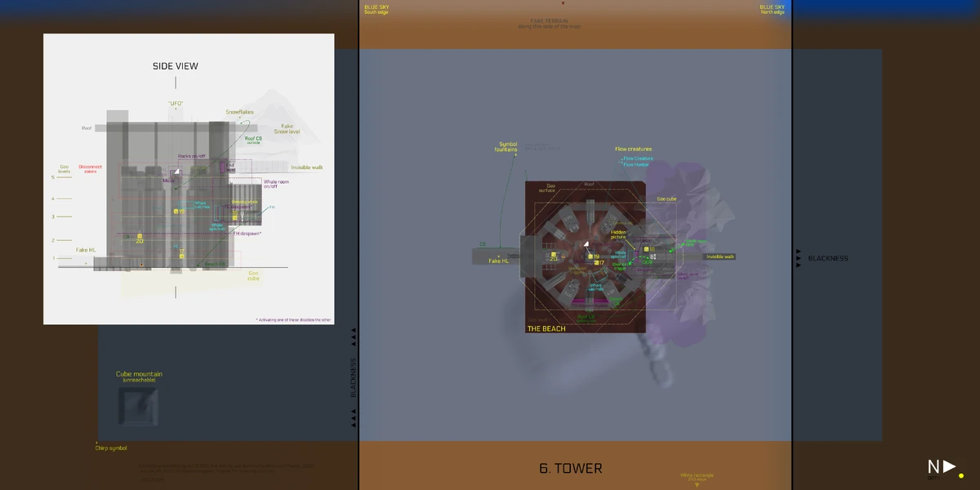Click the Chirp symbol marker
This screenshot has height=490, width=980.
point(110,448)
